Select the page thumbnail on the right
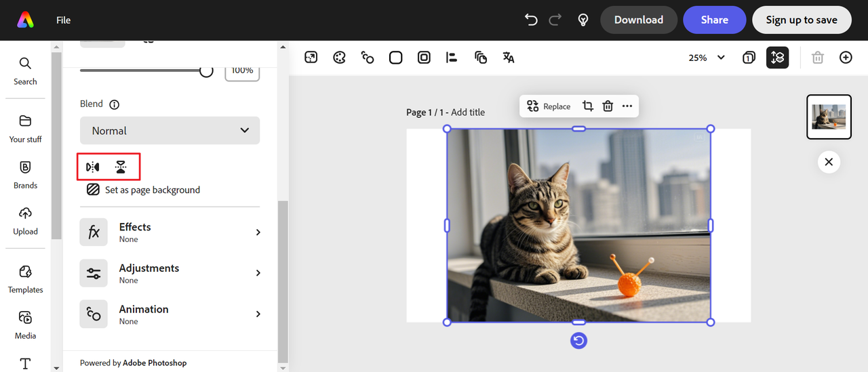 point(829,117)
